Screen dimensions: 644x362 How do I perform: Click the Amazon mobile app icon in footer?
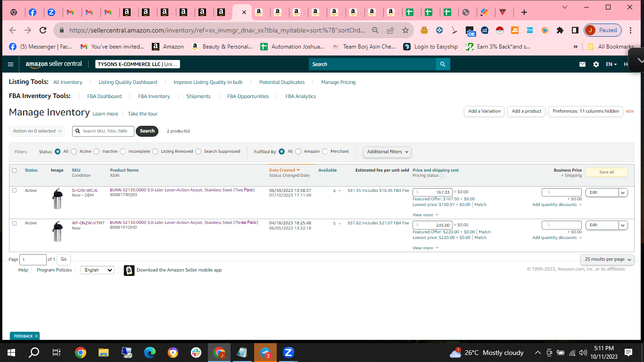(129, 270)
